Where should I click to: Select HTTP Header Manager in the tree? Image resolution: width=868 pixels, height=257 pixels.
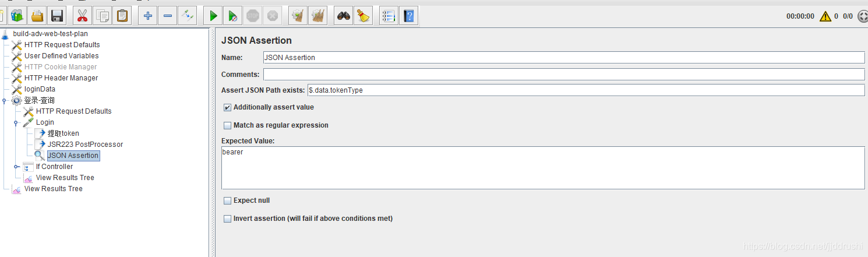[x=61, y=78]
